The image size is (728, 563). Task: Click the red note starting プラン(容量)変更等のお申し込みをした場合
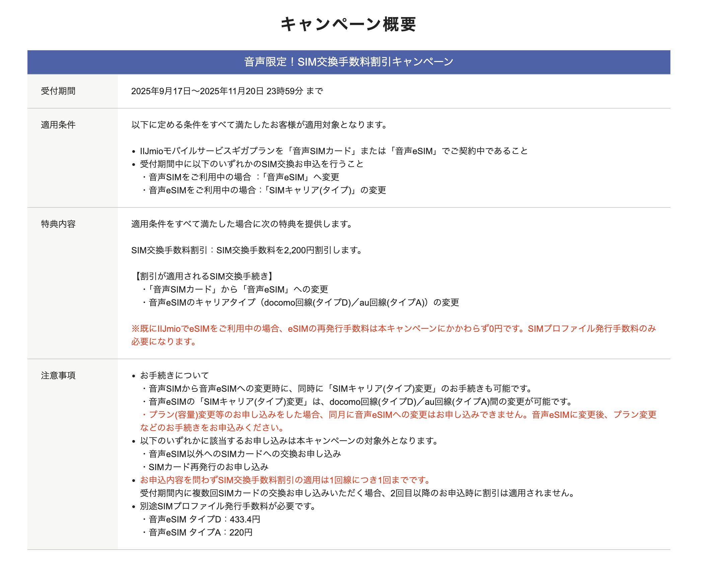[398, 421]
